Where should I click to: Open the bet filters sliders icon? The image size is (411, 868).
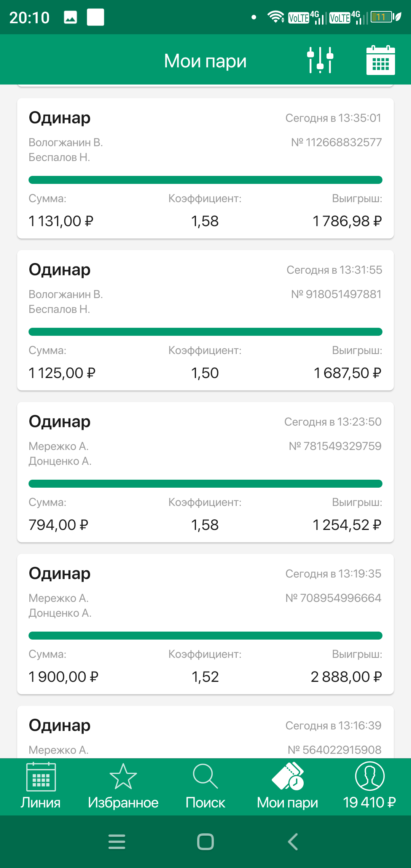pyautogui.click(x=320, y=60)
